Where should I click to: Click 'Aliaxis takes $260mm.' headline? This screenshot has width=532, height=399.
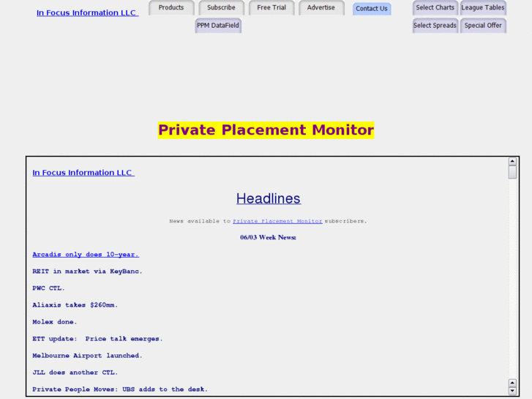click(x=75, y=305)
